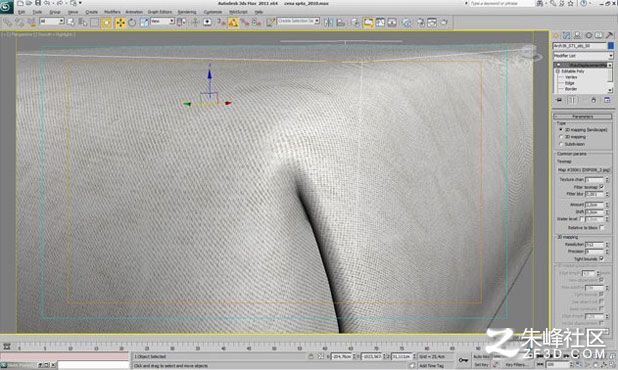Screen dimensions: 618x370
Task: Open the Material Editor icon
Action: pyautogui.click(x=406, y=23)
